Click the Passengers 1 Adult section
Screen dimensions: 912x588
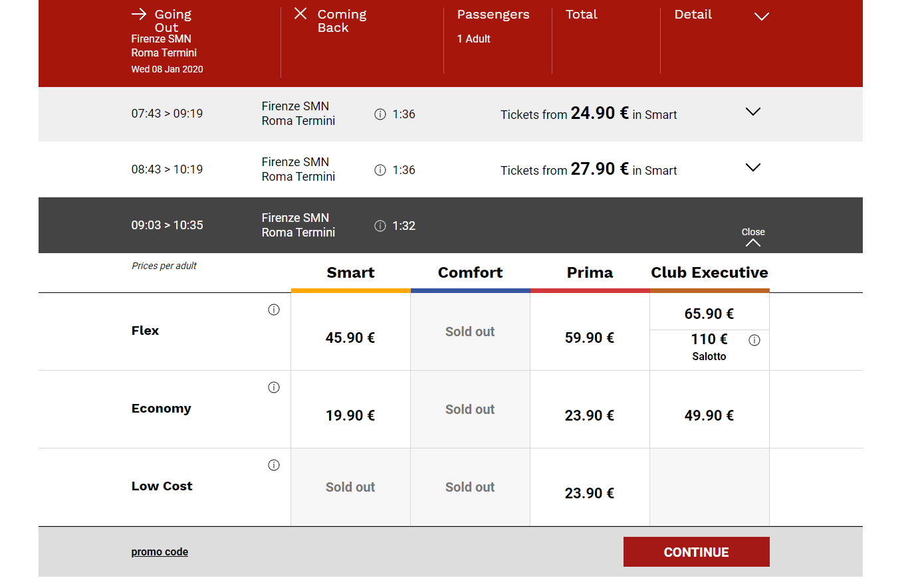click(498, 41)
